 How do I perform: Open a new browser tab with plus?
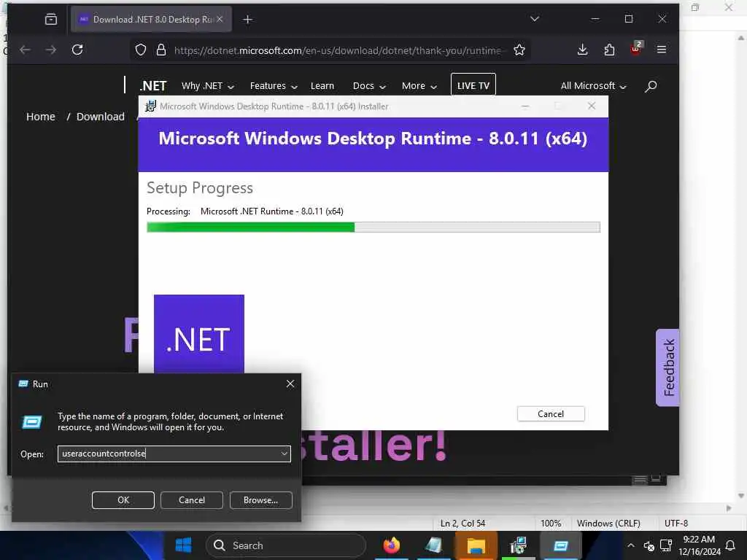click(x=248, y=20)
